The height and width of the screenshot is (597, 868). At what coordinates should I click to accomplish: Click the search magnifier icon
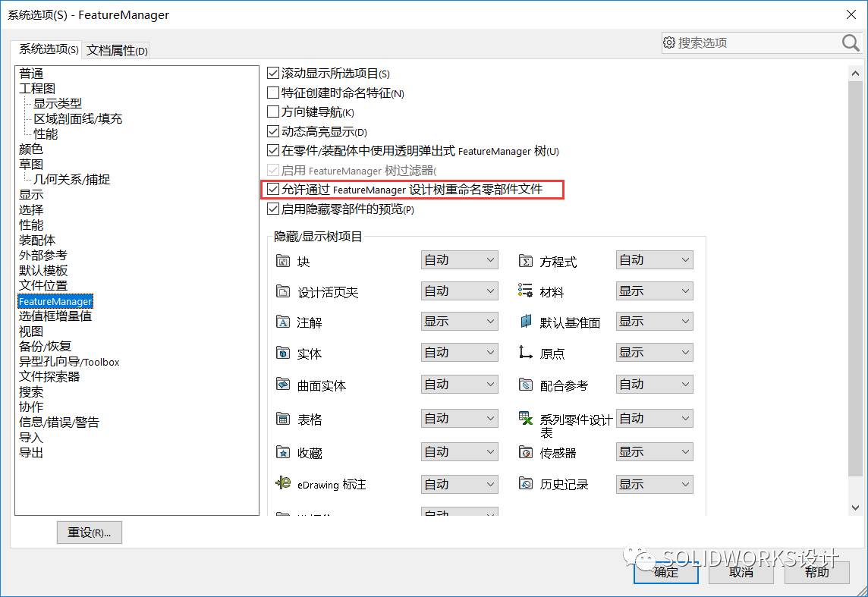point(851,42)
